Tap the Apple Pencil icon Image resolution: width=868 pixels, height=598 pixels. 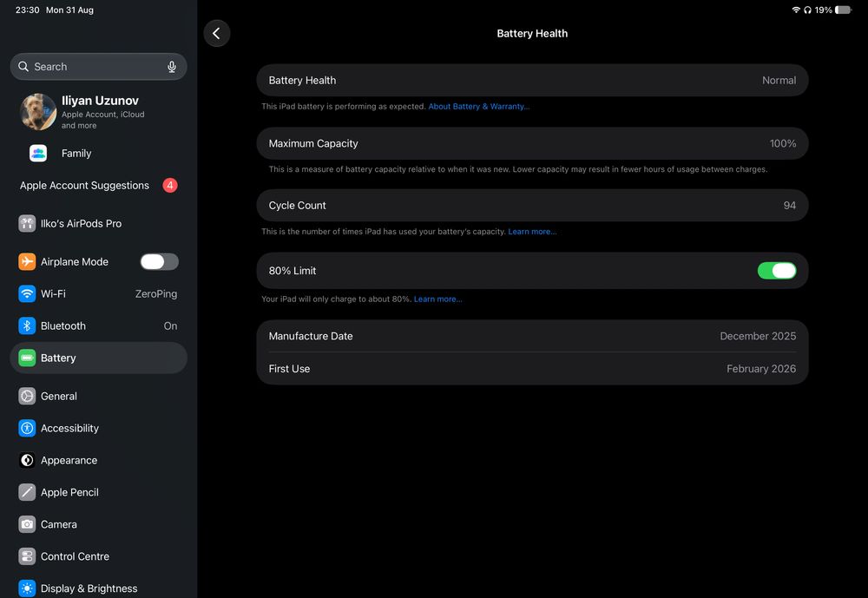27,492
